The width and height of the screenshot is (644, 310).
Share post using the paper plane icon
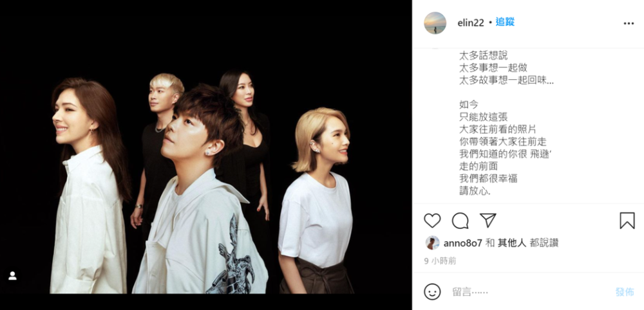coord(488,221)
